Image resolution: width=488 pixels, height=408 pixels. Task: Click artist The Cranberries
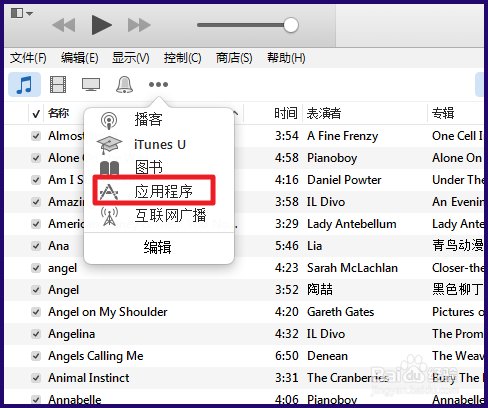click(x=348, y=378)
